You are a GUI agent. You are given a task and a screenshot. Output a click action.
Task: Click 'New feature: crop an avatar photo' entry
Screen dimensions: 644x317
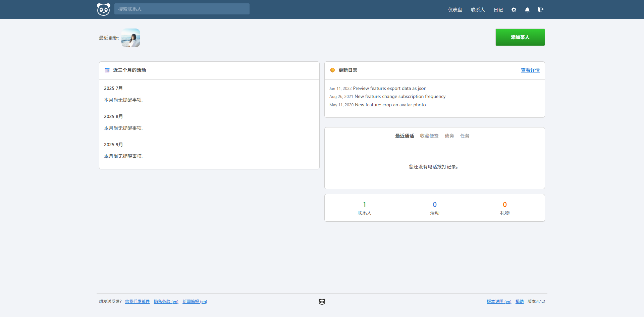tap(390, 105)
